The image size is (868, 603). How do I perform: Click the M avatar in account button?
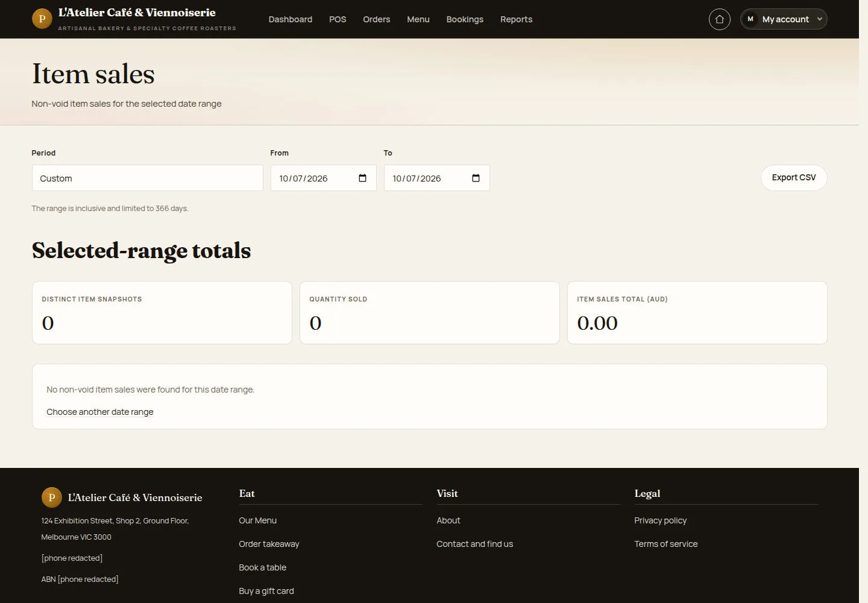(x=750, y=19)
